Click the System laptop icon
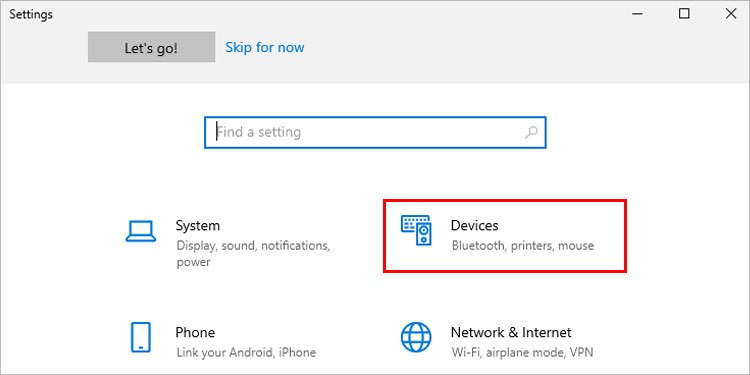750x375 pixels. coord(141,232)
